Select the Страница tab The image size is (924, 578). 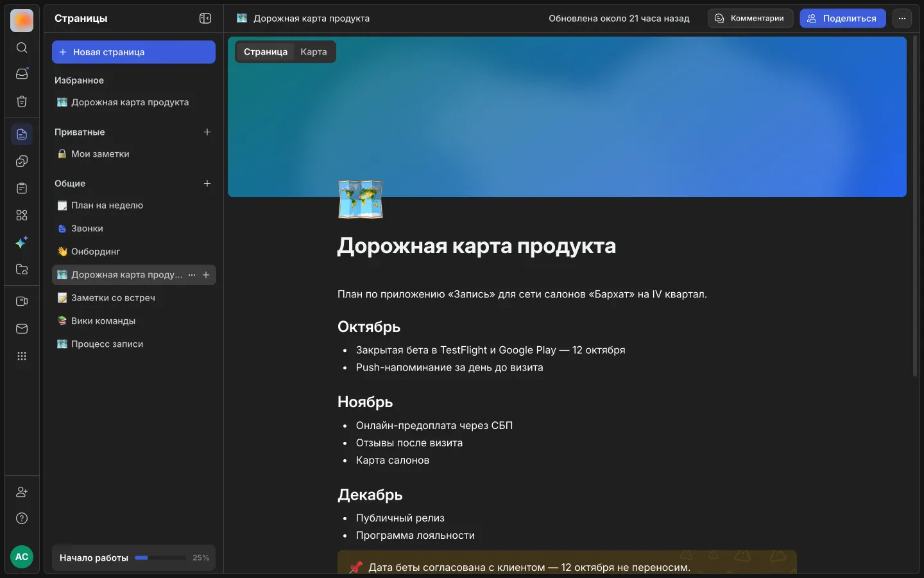(266, 52)
